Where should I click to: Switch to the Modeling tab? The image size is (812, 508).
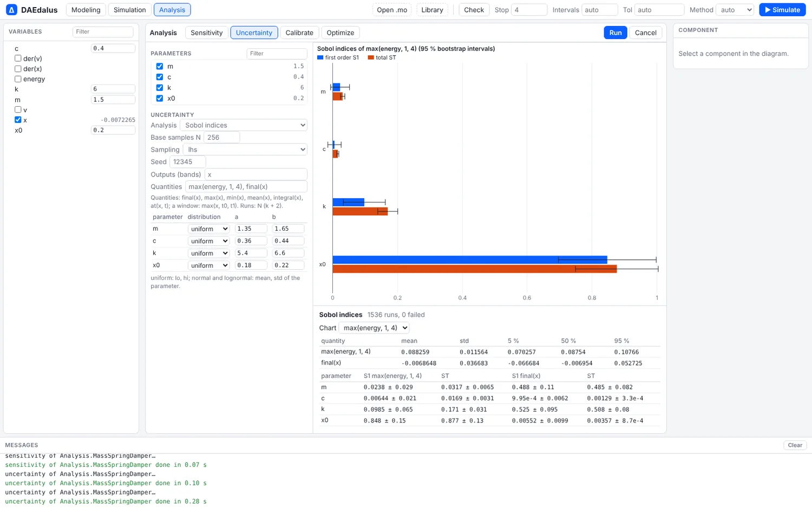[x=86, y=10]
